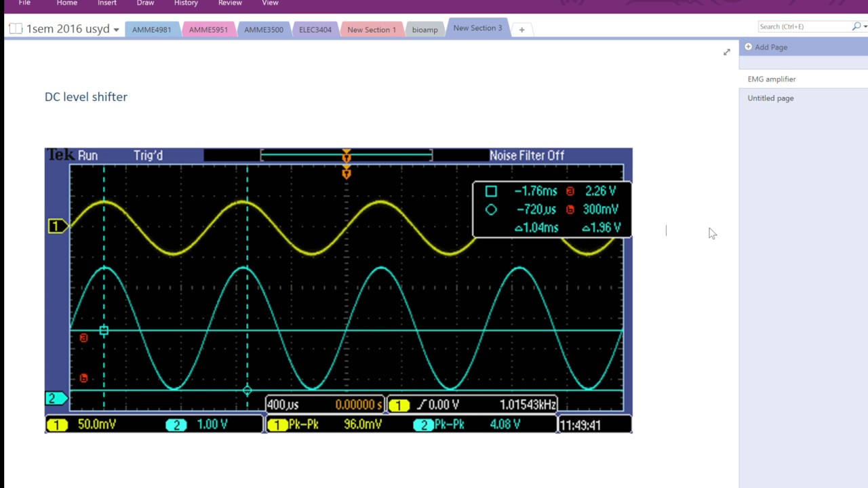Open the Insert ribbon tab
The image size is (868, 488).
(x=106, y=3)
